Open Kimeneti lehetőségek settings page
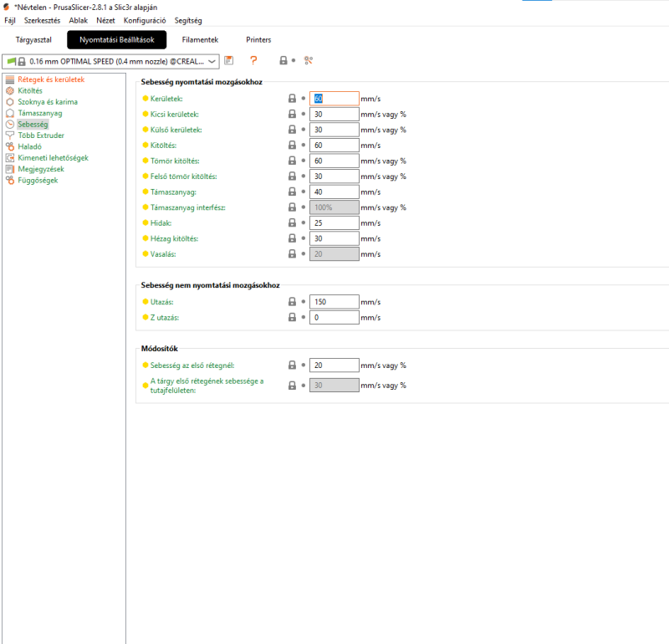The height and width of the screenshot is (644, 669). (x=54, y=158)
